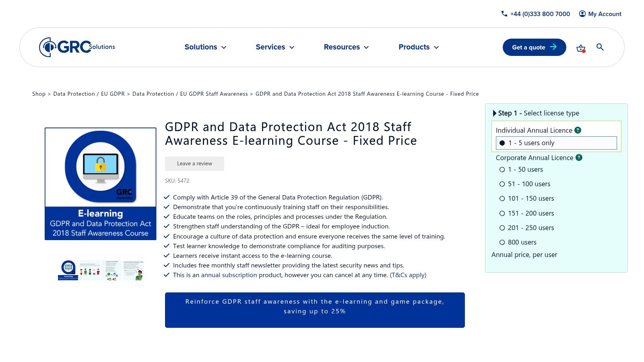This screenshot has height=362, width=644.
Task: Select the 51 - 100 users licence
Action: (502, 184)
